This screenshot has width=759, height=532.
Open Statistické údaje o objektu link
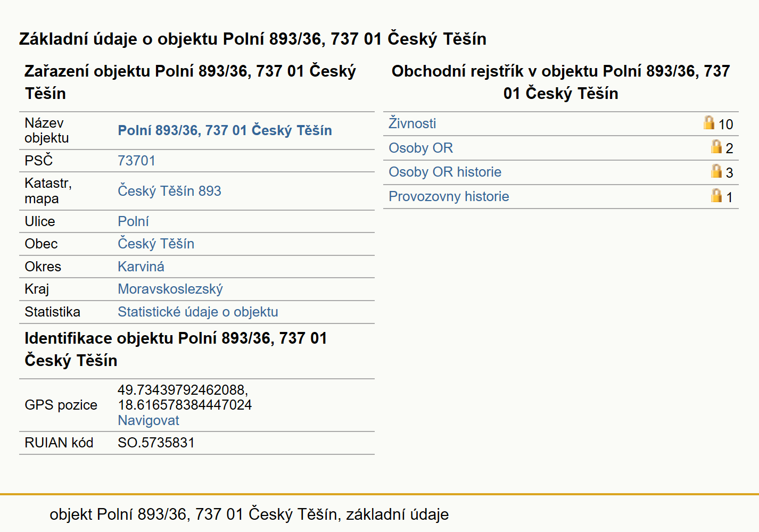[x=198, y=312]
